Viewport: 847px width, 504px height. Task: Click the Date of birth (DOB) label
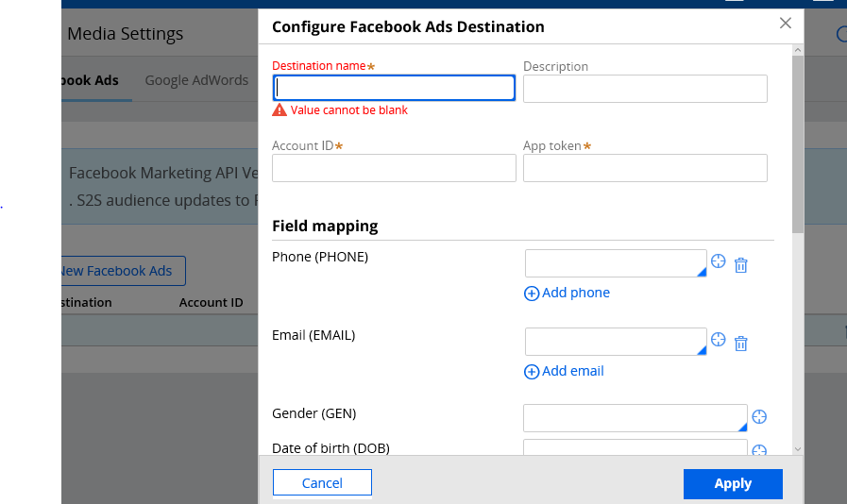tap(330, 448)
